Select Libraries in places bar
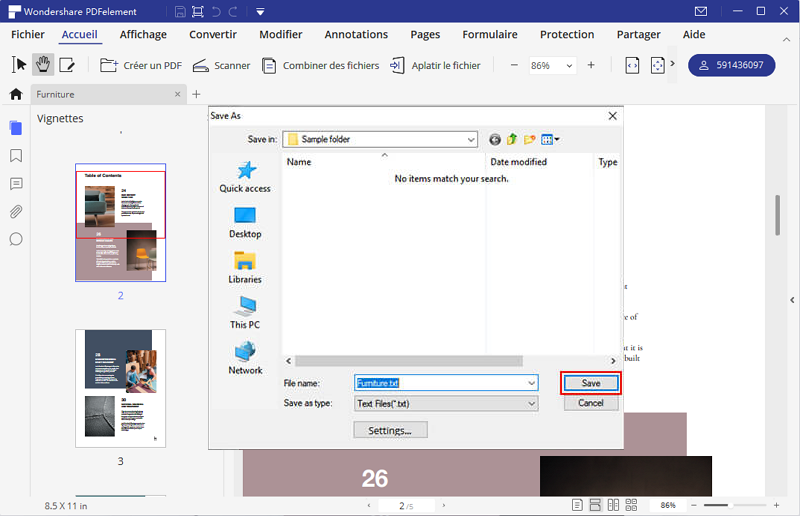Screen dimensions: 800x516 click(245, 268)
